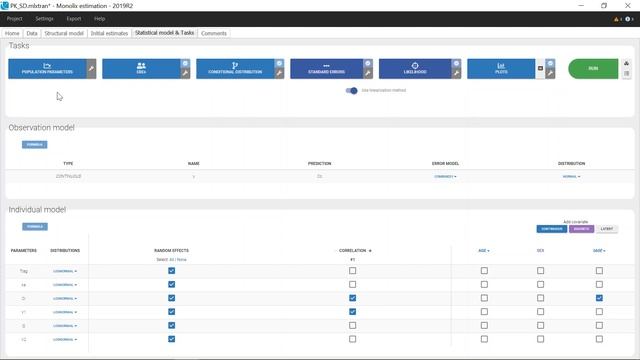
Task: Open ka distribution dropdown
Action: click(x=65, y=285)
